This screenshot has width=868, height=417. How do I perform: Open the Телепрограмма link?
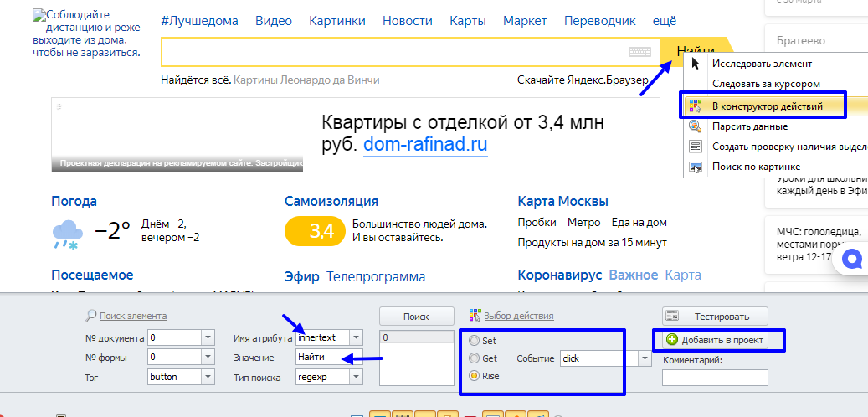pos(376,277)
